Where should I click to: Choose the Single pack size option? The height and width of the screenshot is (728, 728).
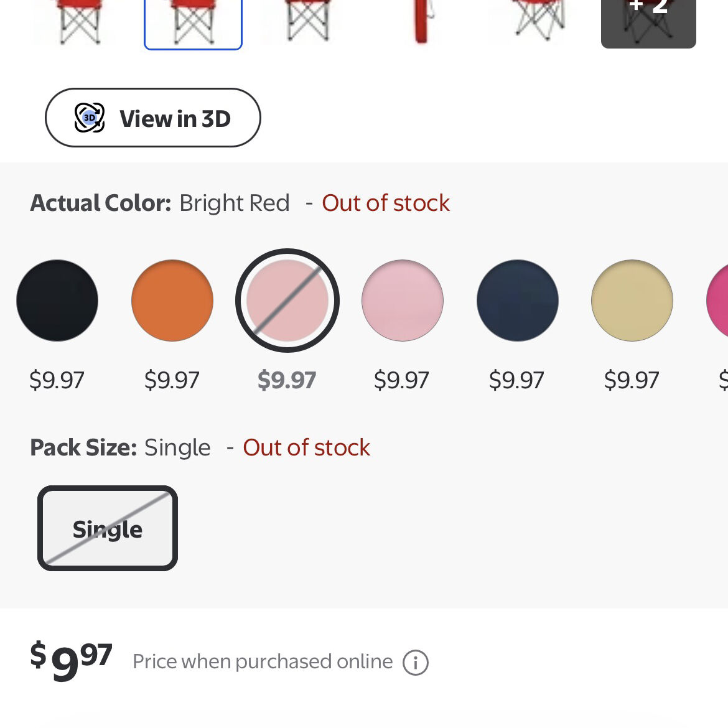coord(108,528)
